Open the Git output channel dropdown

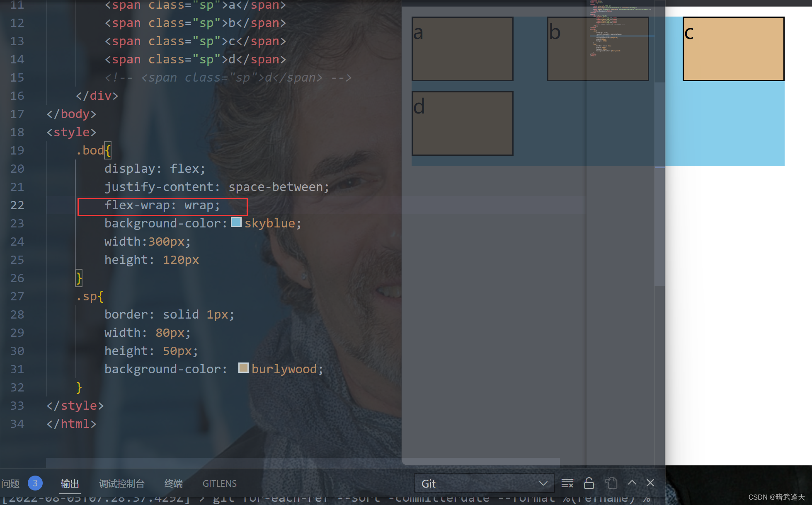tap(484, 483)
